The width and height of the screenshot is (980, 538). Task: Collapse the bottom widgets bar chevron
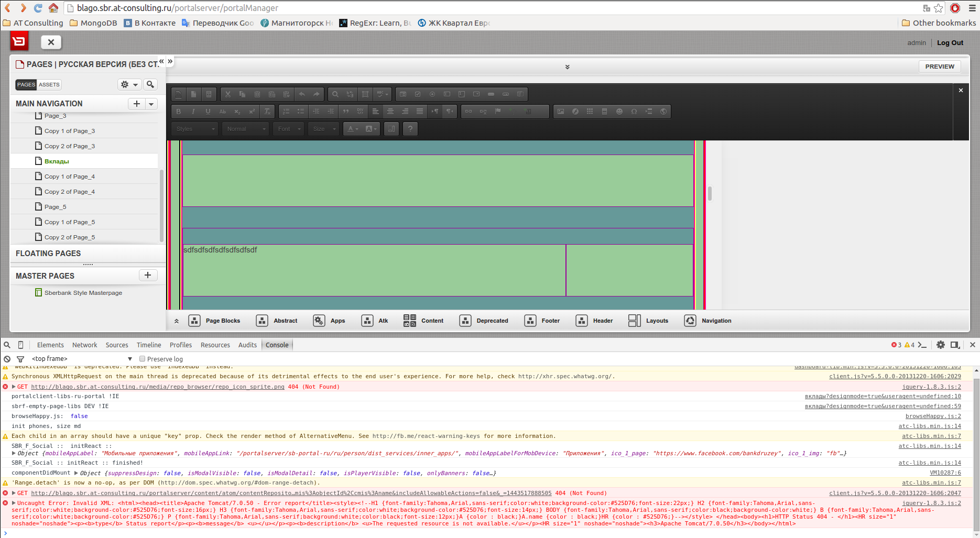(177, 321)
